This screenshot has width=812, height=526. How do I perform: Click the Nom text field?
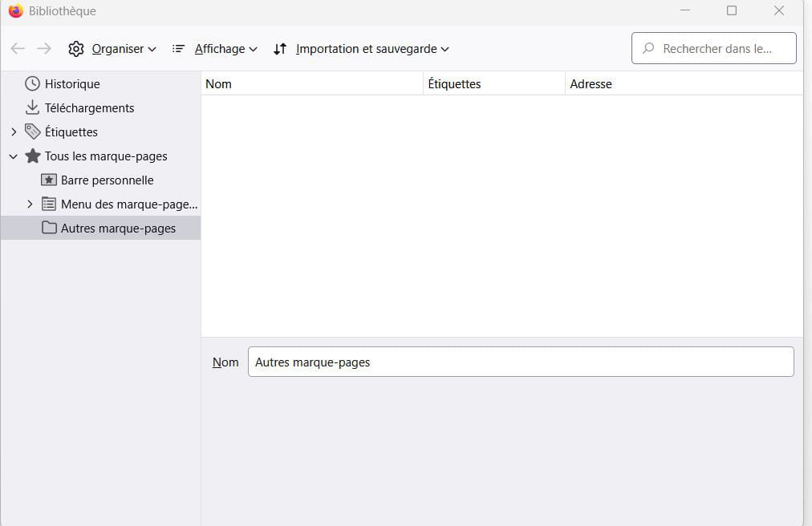520,362
